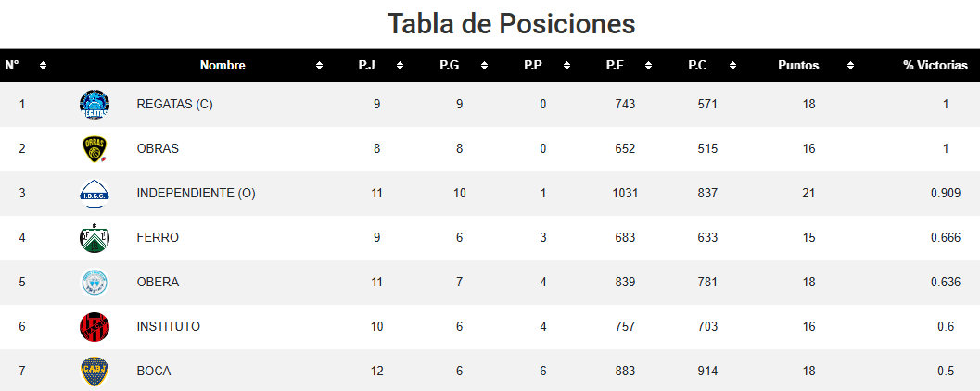This screenshot has width=980, height=391.
Task: Click the Independiente (O) I.D.S.C. logo
Action: [x=95, y=194]
